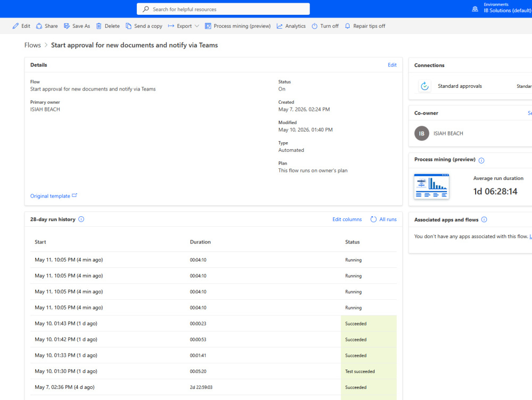This screenshot has width=532, height=400.
Task: Click the average run duration 1d 06:28:14
Action: click(x=495, y=192)
